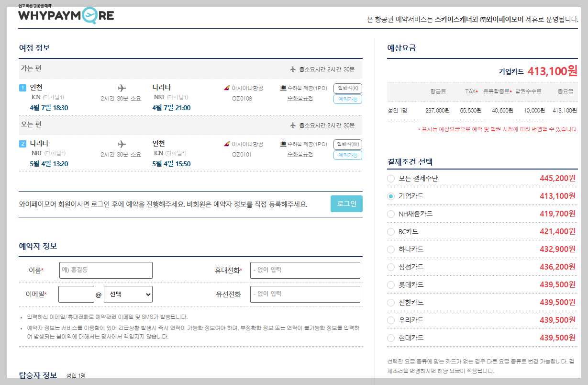This screenshot has width=588, height=385.
Task: Click 445,200원 price for 모든 결제수단
Action: tap(557, 179)
